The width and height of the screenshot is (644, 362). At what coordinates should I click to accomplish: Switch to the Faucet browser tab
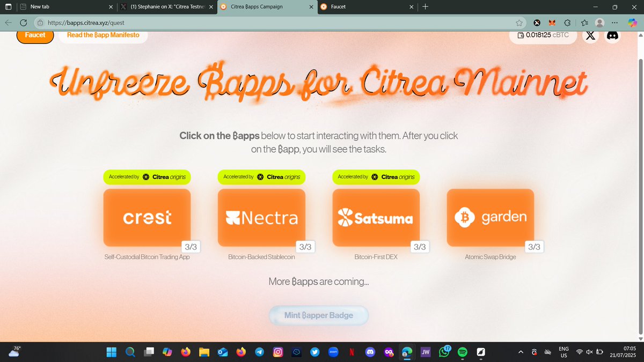click(367, 7)
